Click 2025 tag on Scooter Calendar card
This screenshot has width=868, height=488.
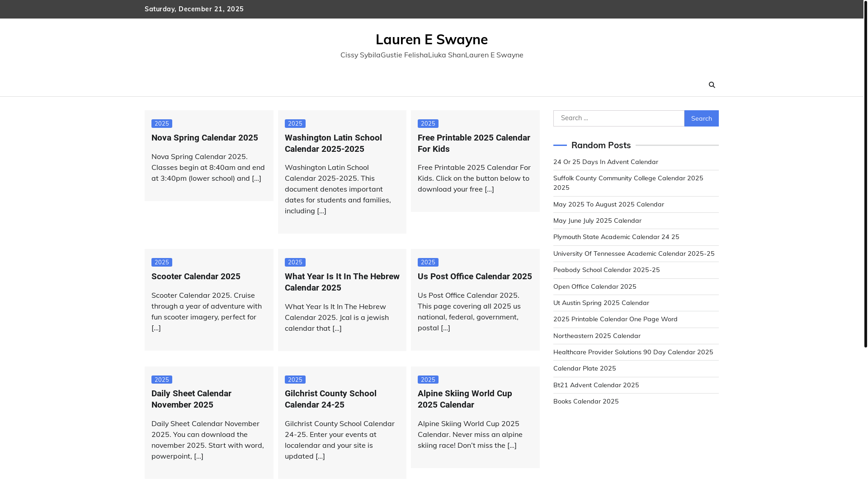[x=162, y=262]
